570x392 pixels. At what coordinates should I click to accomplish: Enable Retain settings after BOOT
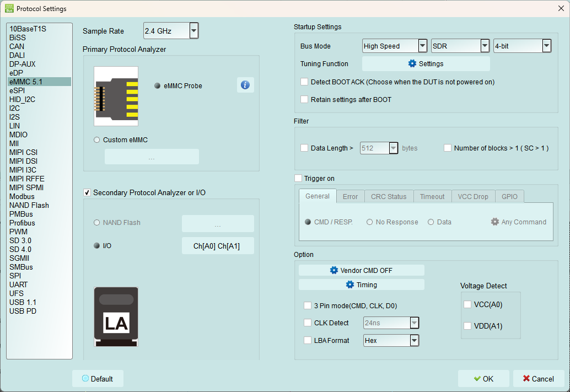(x=304, y=99)
